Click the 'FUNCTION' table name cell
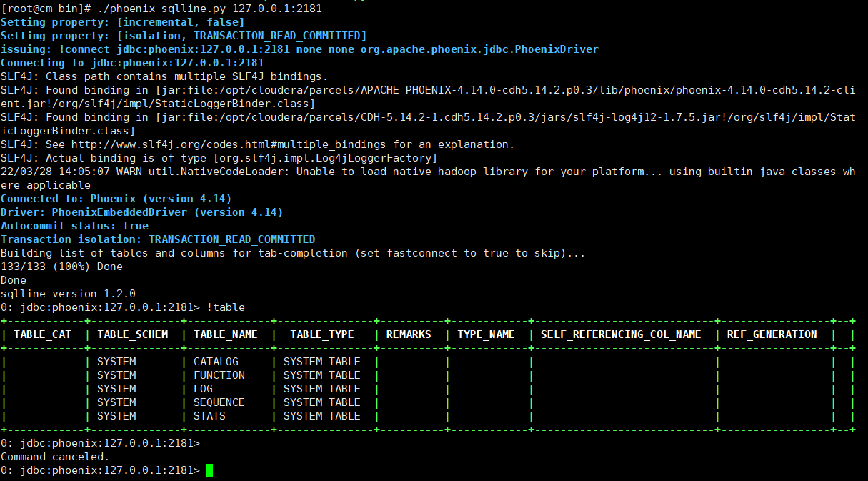Screen dimensions: 868x481 point(219,375)
